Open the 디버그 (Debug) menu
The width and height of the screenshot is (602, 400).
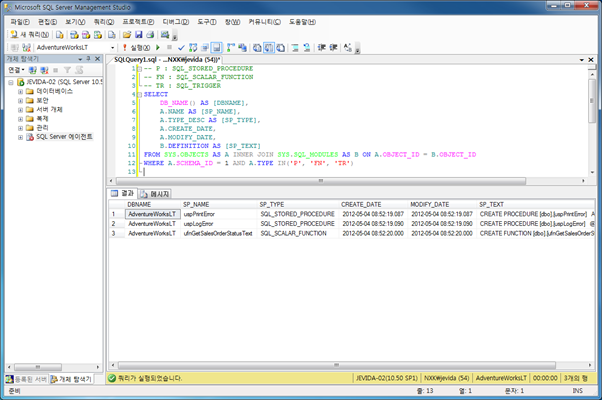point(176,22)
